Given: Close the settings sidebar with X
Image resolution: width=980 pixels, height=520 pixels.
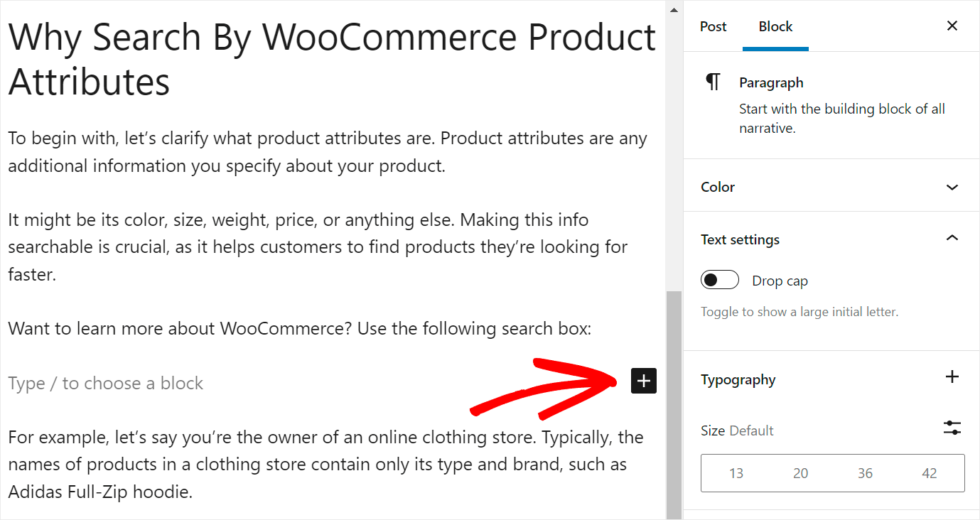Looking at the screenshot, I should [x=952, y=26].
